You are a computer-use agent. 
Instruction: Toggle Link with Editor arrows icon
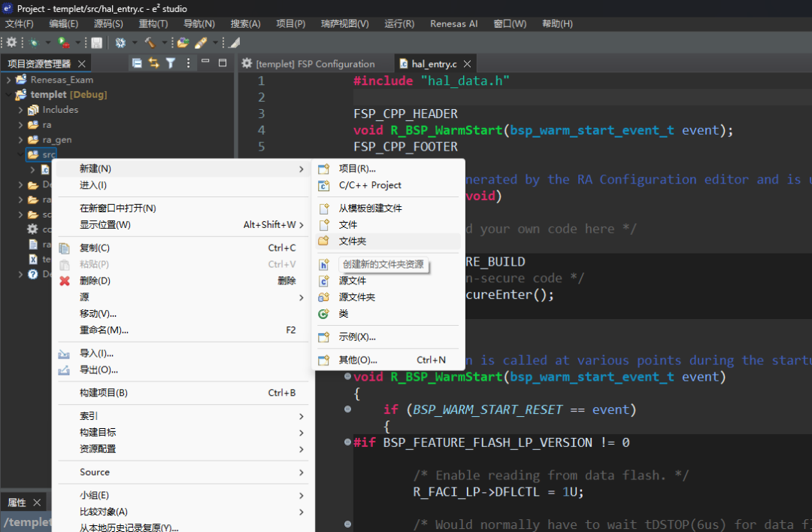(153, 63)
